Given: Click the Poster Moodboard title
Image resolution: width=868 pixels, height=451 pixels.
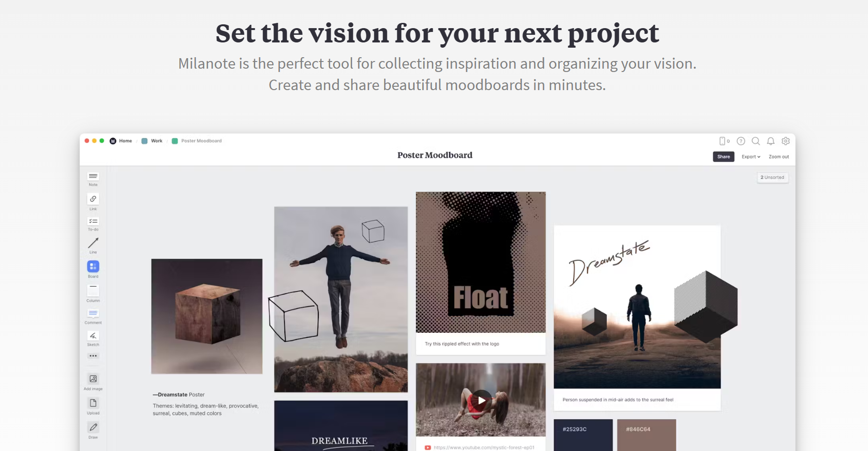Looking at the screenshot, I should tap(435, 155).
